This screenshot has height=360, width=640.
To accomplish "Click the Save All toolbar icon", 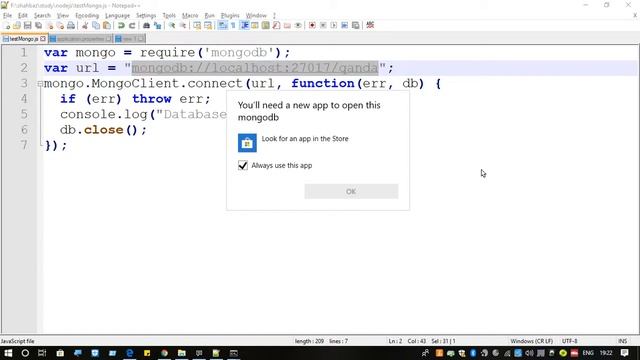I will pyautogui.click(x=38, y=25).
